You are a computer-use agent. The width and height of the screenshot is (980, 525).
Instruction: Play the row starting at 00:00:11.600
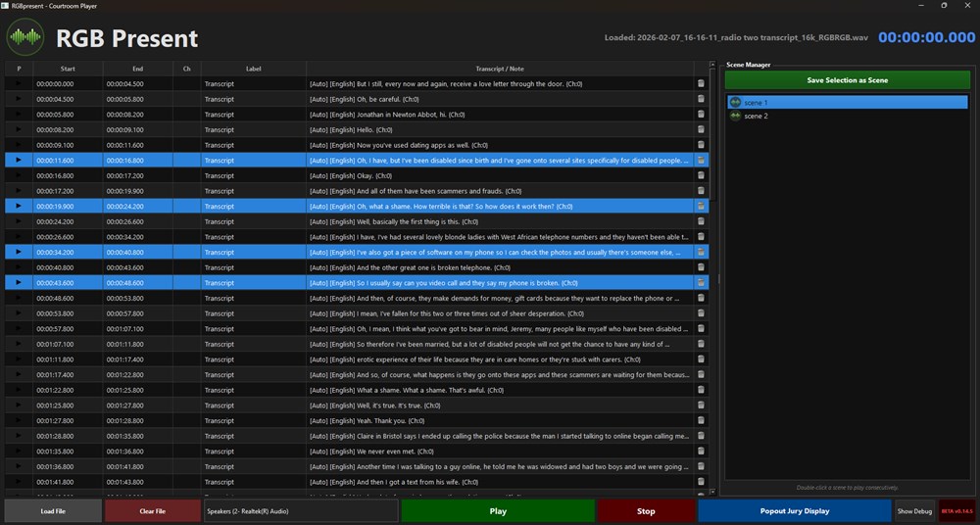tap(19, 160)
